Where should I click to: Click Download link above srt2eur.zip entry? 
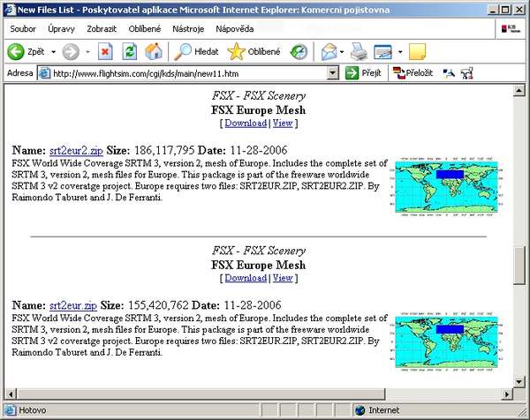(246, 278)
